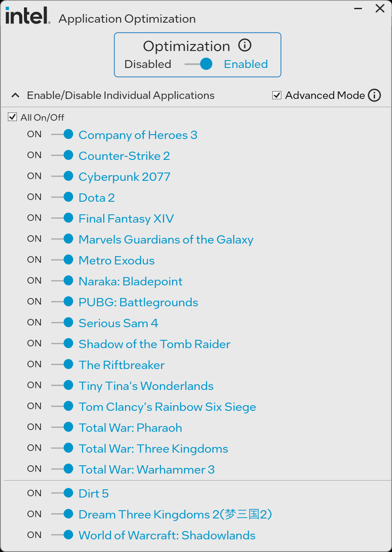Screen dimensions: 392x552
Task: Disable the Counter-Strike 2 toggle
Action: (x=62, y=156)
